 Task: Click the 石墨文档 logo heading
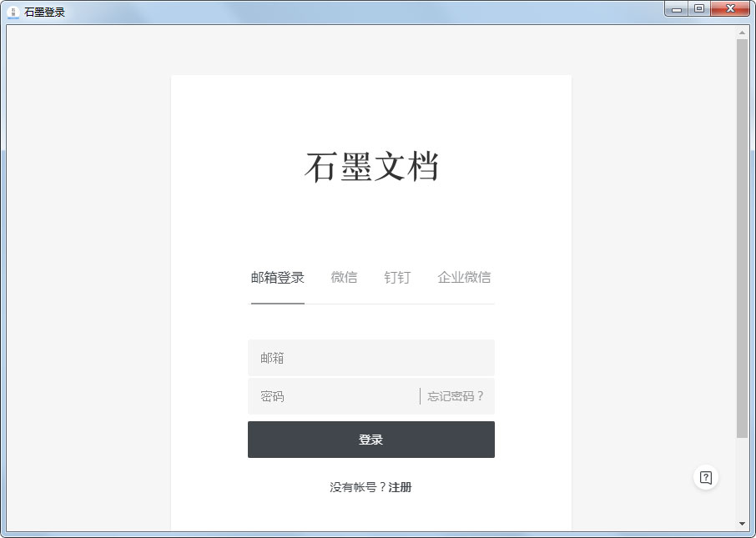click(x=373, y=166)
